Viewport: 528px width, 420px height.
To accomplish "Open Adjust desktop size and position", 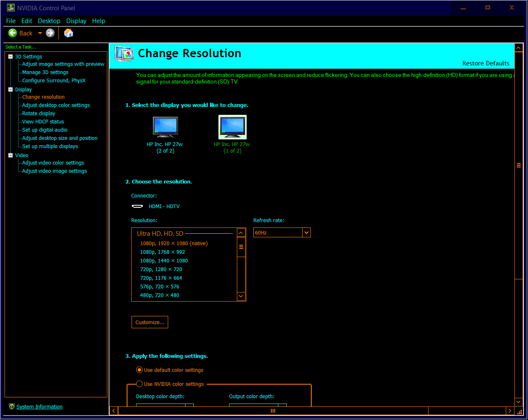I will (60, 138).
